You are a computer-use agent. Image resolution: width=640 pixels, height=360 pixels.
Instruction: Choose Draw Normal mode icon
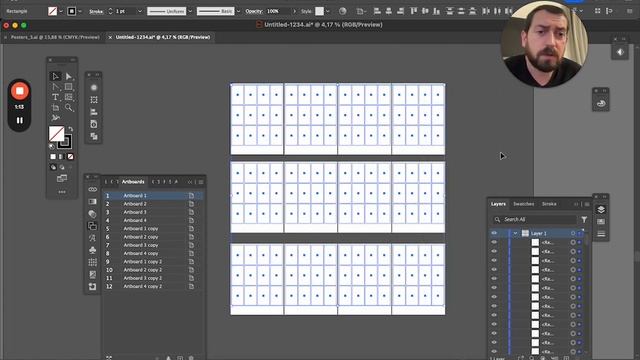[x=53, y=167]
